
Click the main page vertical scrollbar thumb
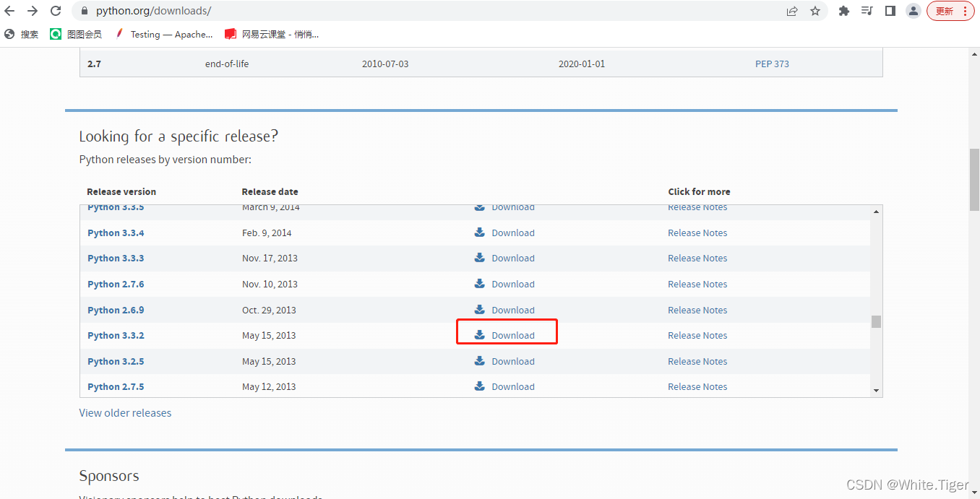tap(973, 179)
